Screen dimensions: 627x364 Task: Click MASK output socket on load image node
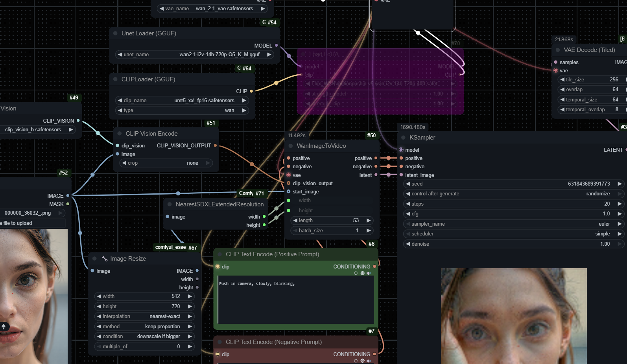tap(68, 204)
